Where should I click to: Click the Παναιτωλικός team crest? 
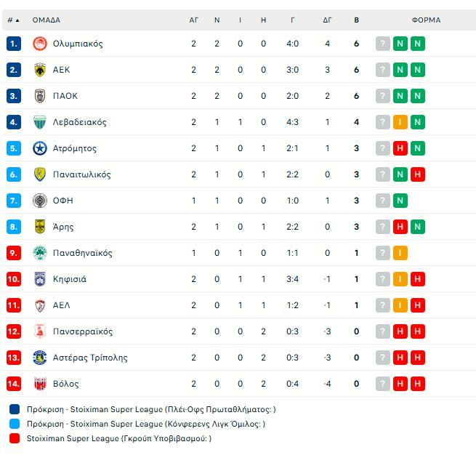click(x=40, y=174)
